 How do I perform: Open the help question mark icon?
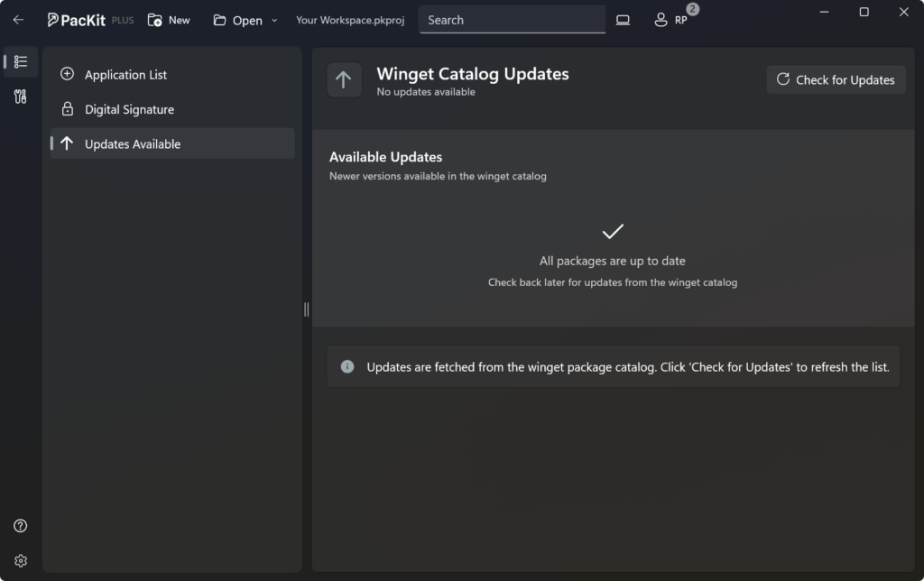pos(21,526)
